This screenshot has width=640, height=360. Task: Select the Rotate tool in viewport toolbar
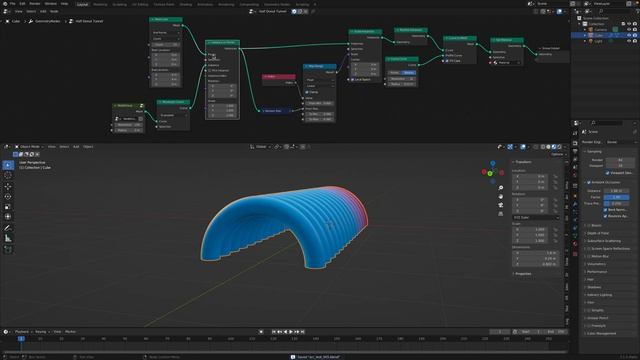tap(8, 196)
